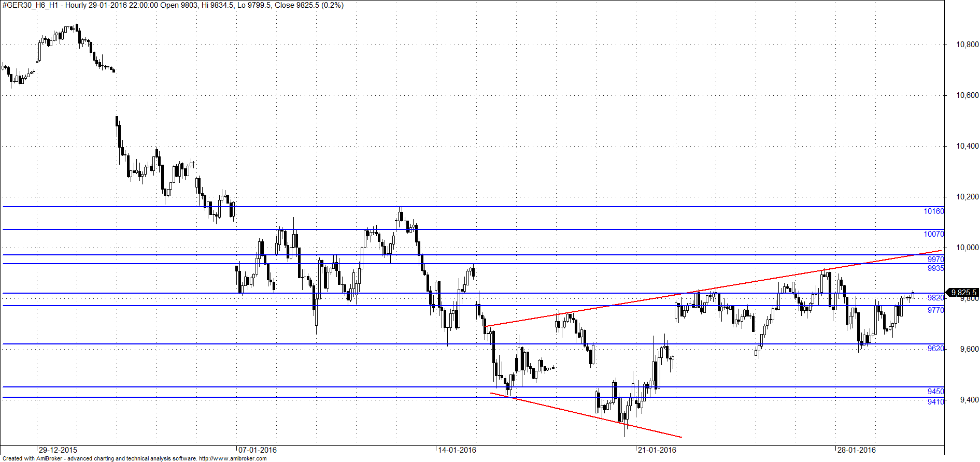
Task: Click the 9410 level label
Action: point(936,402)
